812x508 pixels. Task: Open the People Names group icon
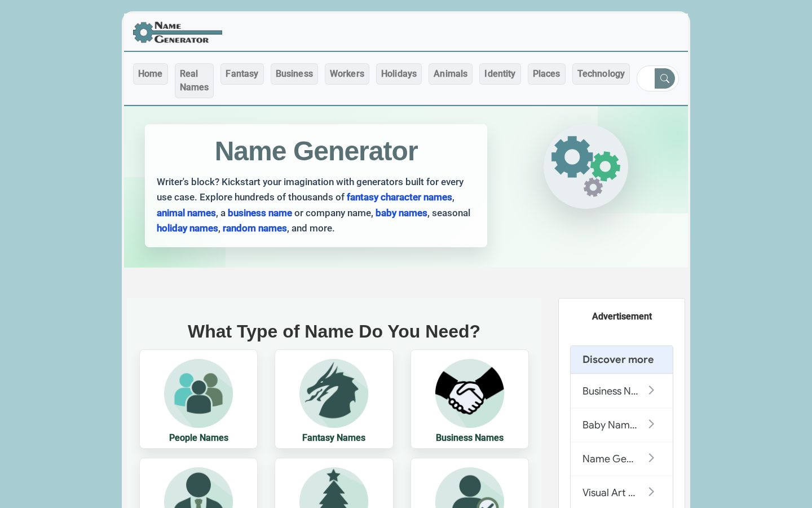pos(198,393)
